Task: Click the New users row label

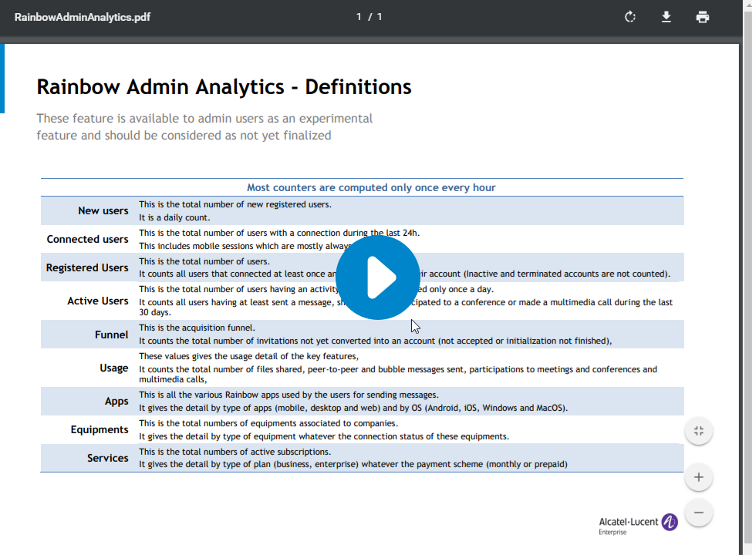Action: point(103,211)
